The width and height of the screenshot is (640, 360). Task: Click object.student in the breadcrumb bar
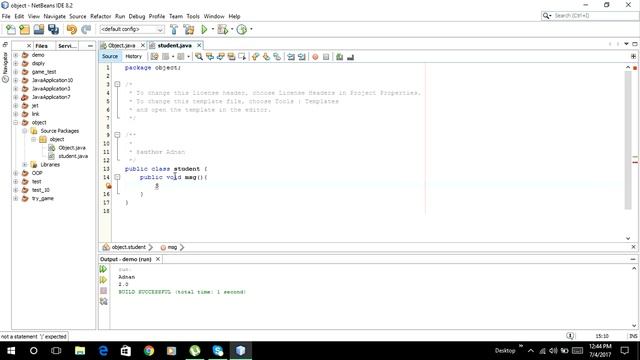[129, 247]
